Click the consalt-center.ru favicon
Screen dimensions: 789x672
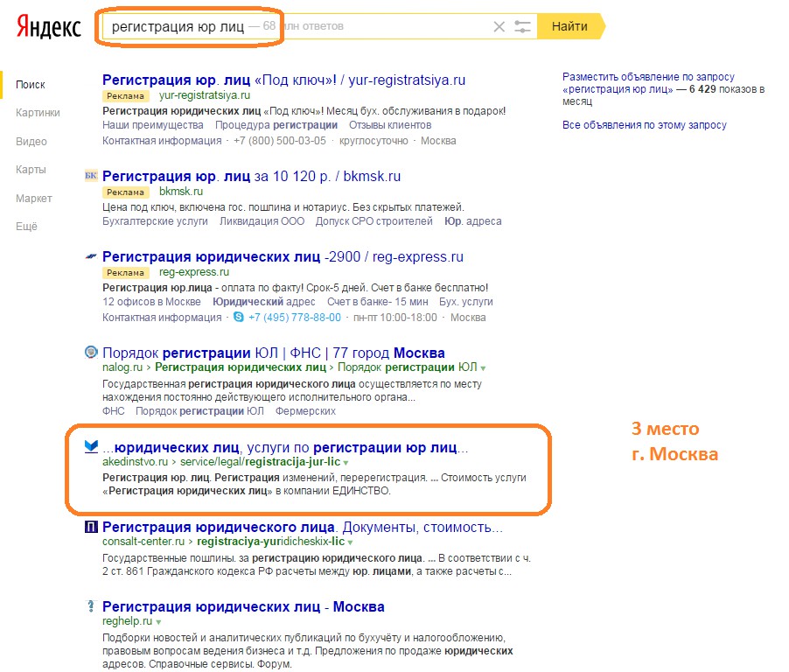pyautogui.click(x=91, y=527)
